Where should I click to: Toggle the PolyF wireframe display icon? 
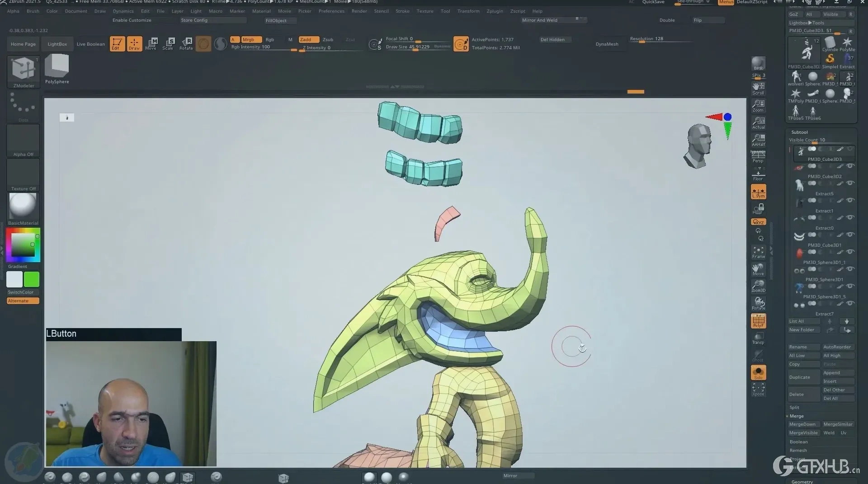coord(758,320)
